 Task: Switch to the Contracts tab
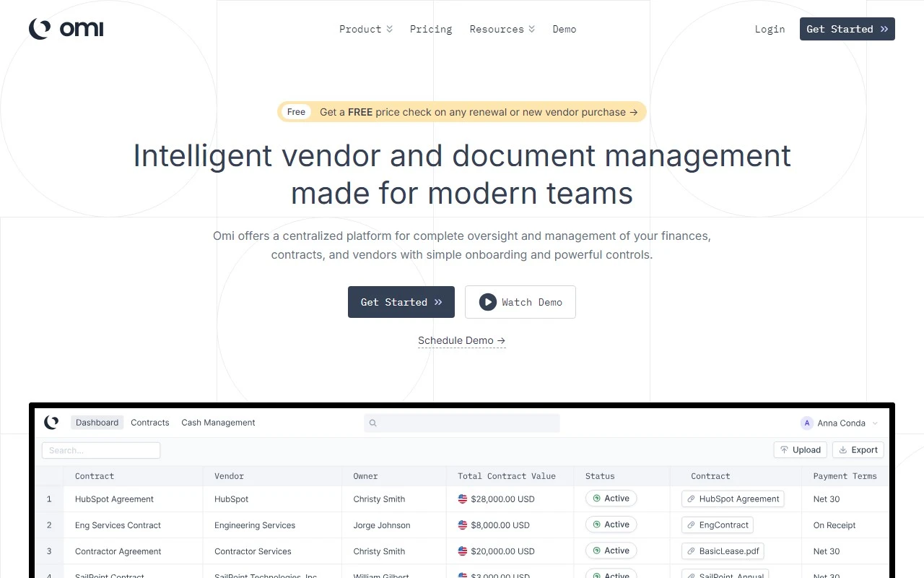[x=150, y=423]
